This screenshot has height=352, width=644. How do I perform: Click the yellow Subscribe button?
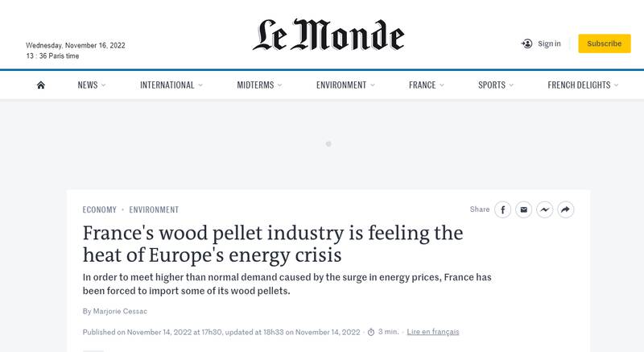pos(604,43)
